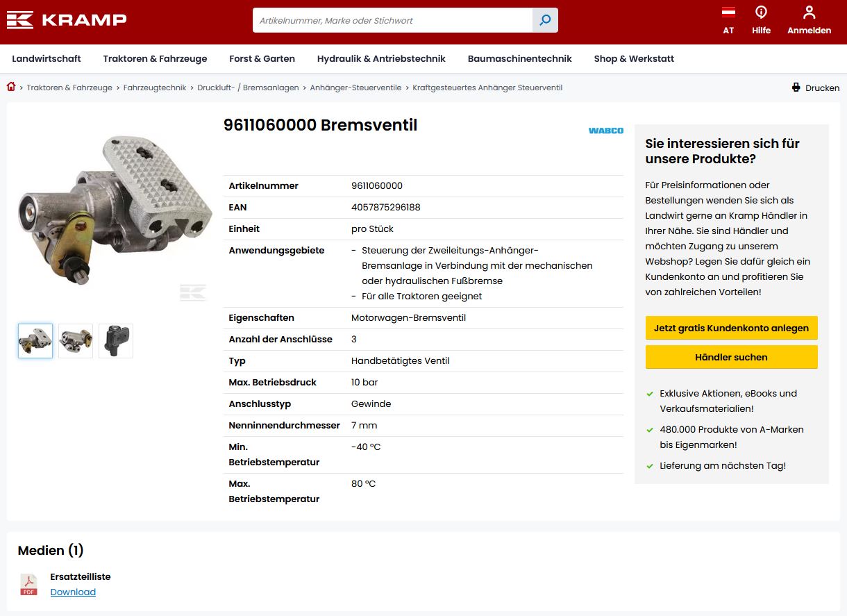This screenshot has height=616, width=847.
Task: Open the Landwirtschaft menu
Action: [x=47, y=58]
